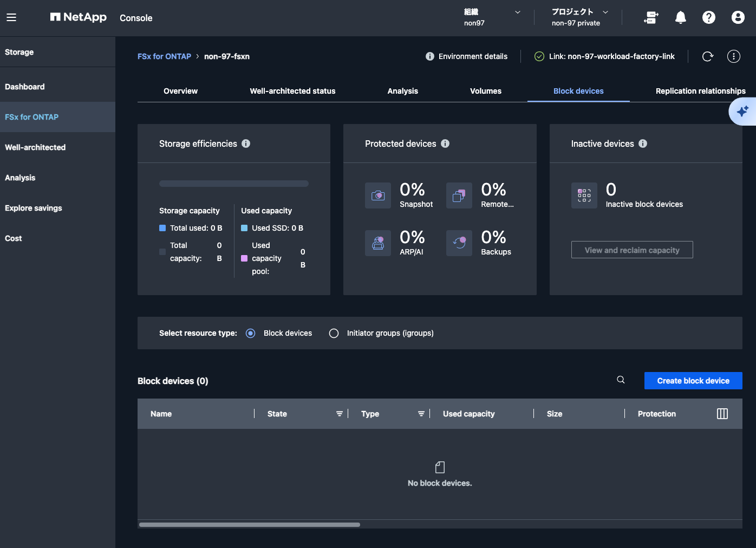The width and height of the screenshot is (756, 548).
Task: Expand the organization (組織) dropdown
Action: (x=492, y=17)
